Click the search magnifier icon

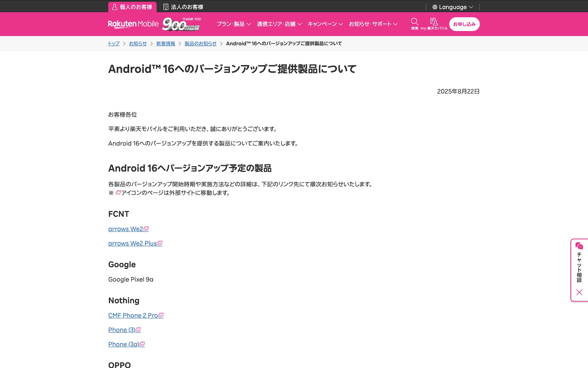click(414, 21)
